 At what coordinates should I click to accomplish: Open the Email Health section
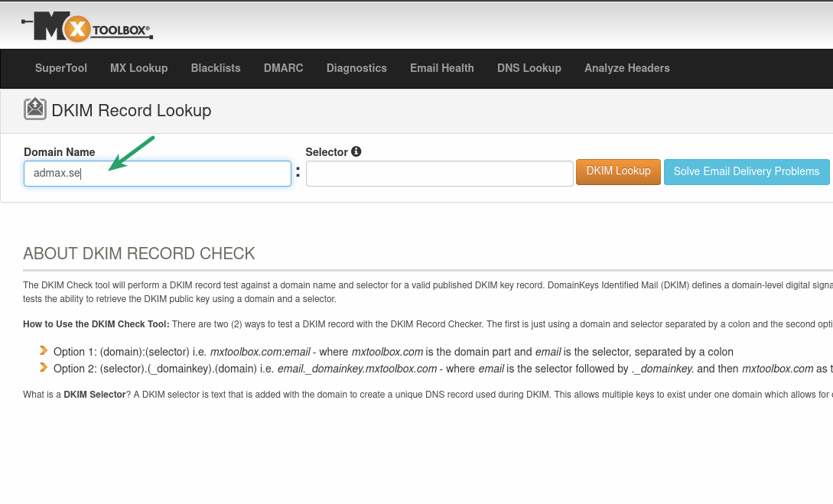tap(441, 68)
